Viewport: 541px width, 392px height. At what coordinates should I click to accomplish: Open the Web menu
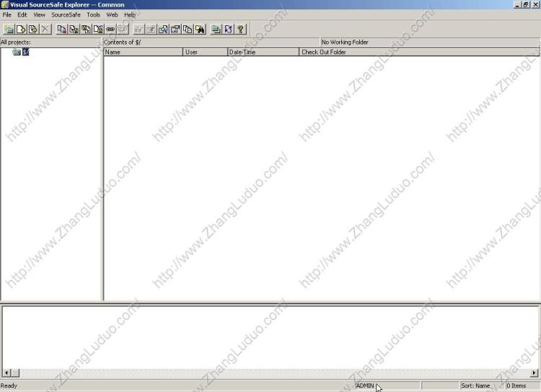click(x=112, y=15)
